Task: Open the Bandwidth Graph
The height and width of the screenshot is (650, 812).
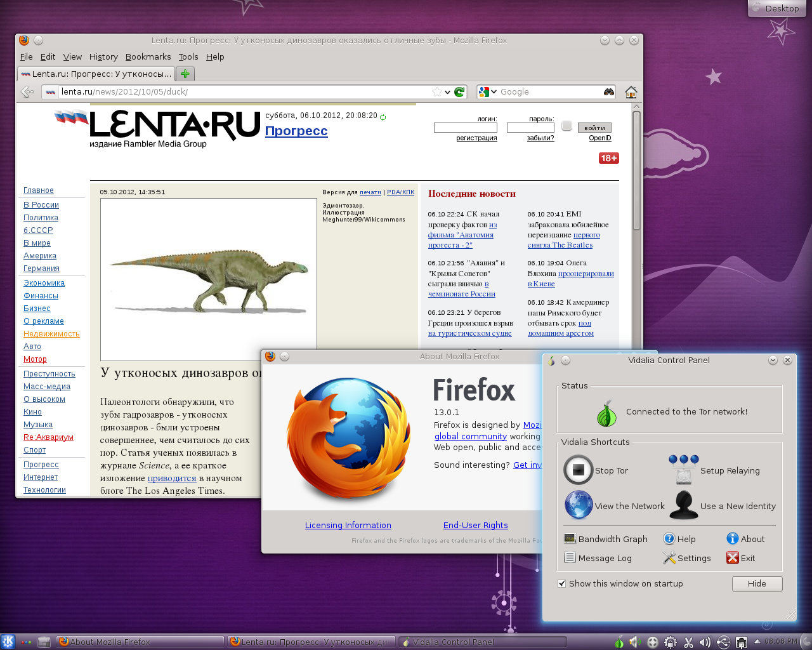Action: (x=606, y=539)
